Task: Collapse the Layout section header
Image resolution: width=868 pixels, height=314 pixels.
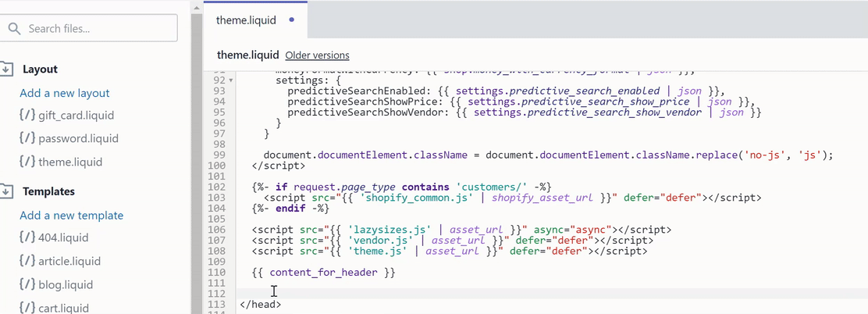Action: point(40,69)
